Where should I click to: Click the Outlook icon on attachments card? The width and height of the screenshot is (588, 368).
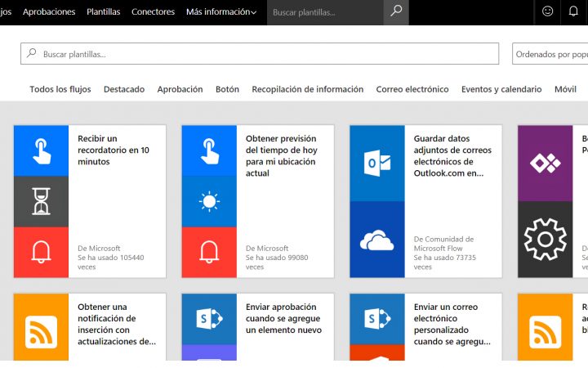coord(377,164)
